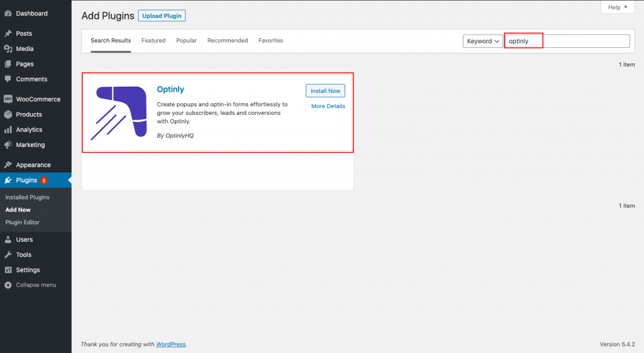Screen dimensions: 644x353
Task: Click the WooCommerce logo icon
Action: (x=8, y=99)
